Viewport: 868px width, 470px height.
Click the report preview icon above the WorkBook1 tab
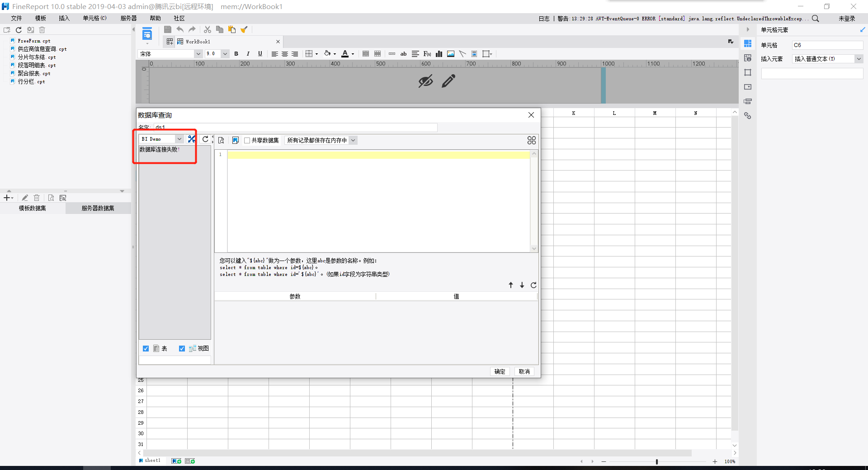(147, 34)
